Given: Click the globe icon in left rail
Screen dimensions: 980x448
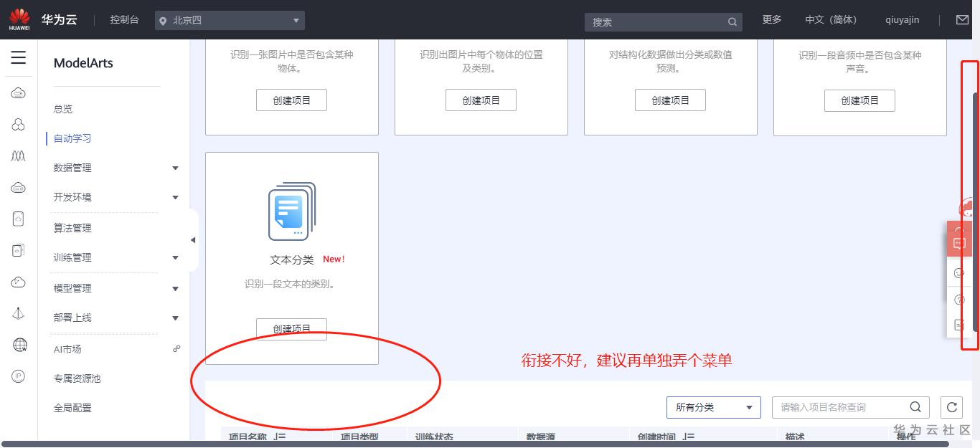Looking at the screenshot, I should [x=19, y=345].
